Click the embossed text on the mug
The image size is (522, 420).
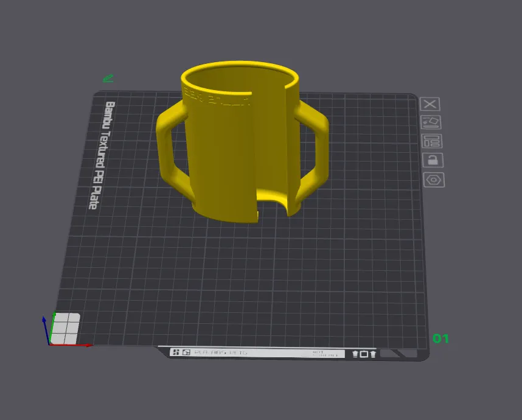click(217, 97)
